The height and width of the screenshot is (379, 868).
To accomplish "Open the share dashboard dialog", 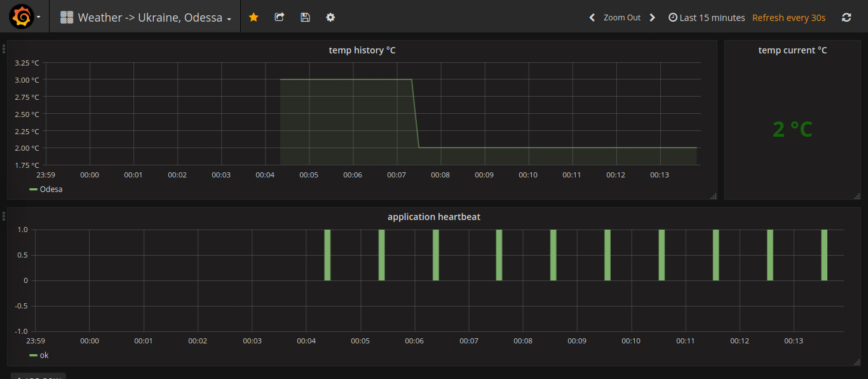I will [279, 17].
